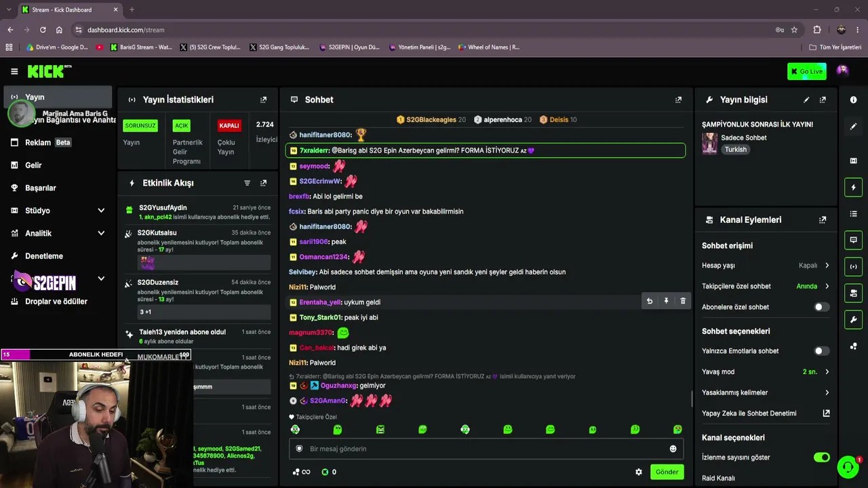Image resolution: width=868 pixels, height=488 pixels.
Task: Open chat settings gear icon
Action: point(638,472)
